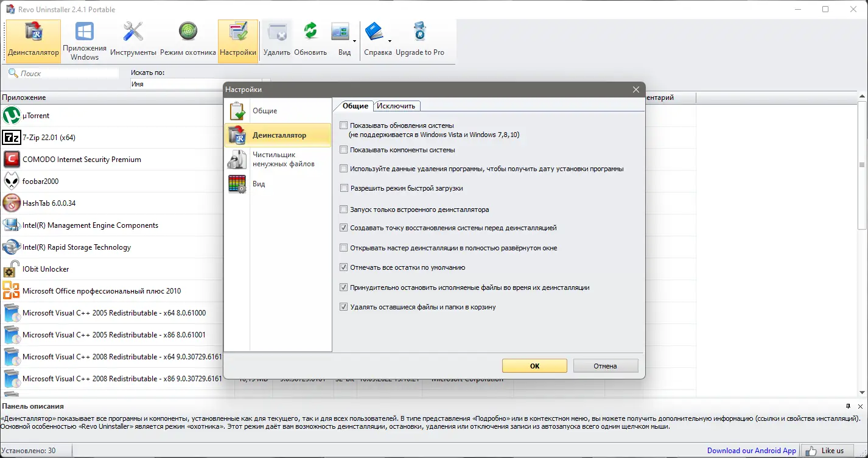This screenshot has height=458, width=868.
Task: Select the Visual C++ 2008 x86 icon
Action: 12,379
